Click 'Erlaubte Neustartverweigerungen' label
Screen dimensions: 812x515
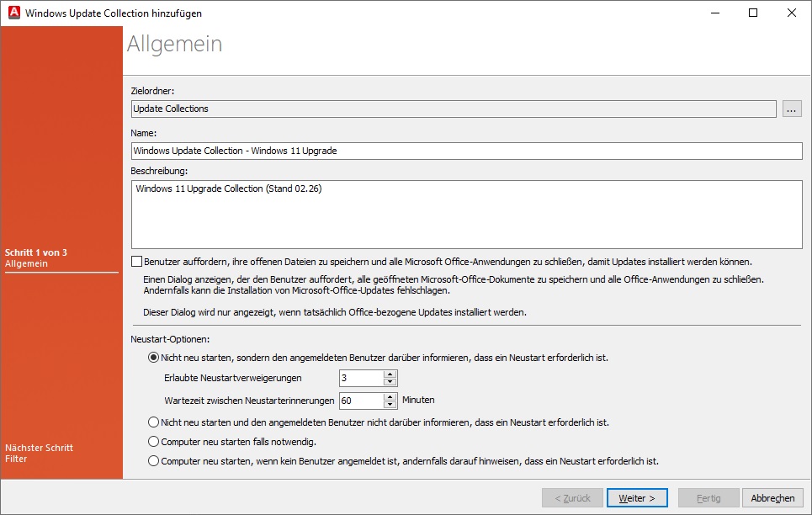[233, 378]
